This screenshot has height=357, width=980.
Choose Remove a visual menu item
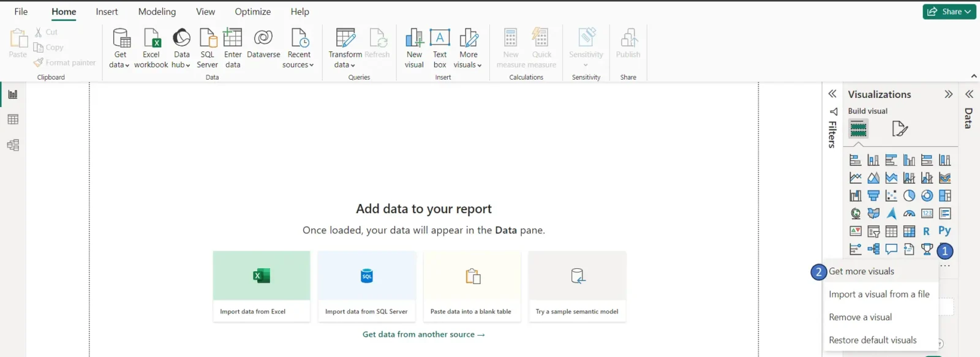point(881,317)
